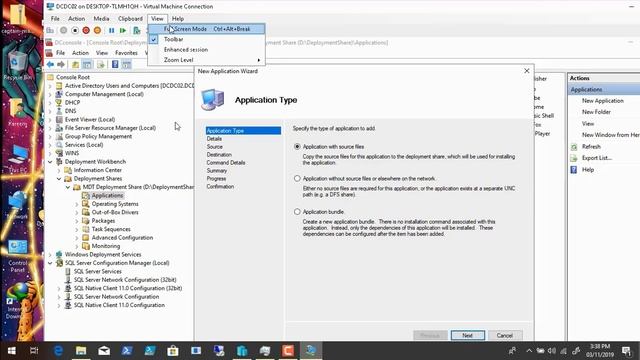Image resolution: width=640 pixels, height=360 pixels.
Task: Click the Command Details wizard step
Action: pyautogui.click(x=226, y=162)
